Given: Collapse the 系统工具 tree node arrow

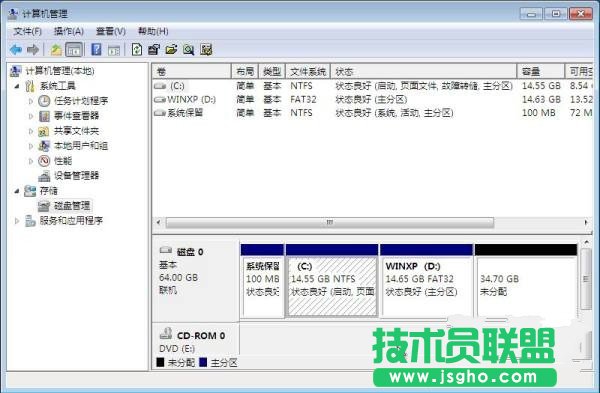Looking at the screenshot, I should [17, 86].
